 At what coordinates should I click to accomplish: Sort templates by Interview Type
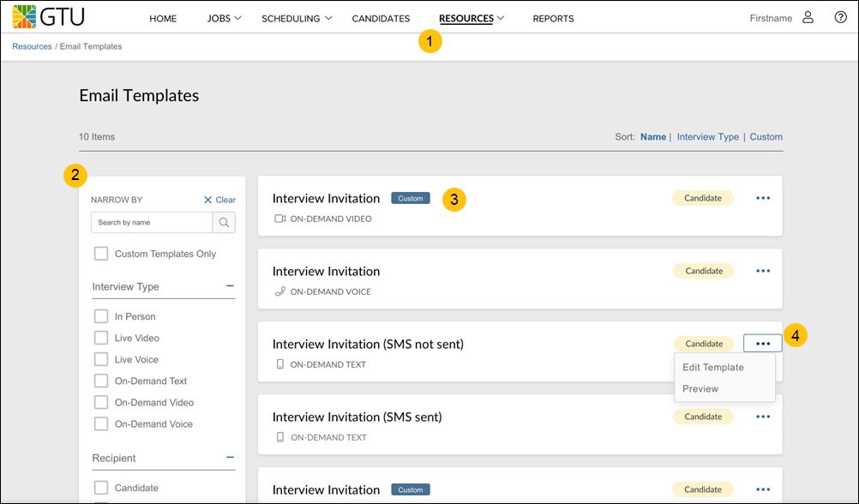coord(707,136)
